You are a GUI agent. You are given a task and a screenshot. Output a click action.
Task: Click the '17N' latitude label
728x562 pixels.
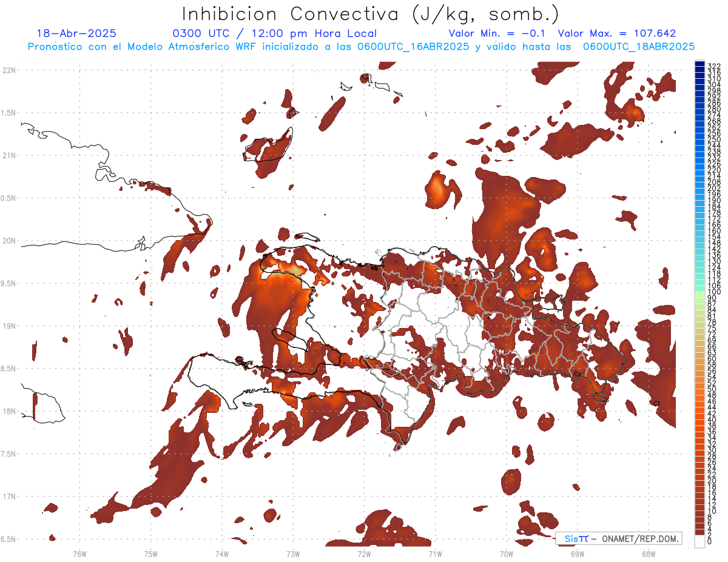9,496
